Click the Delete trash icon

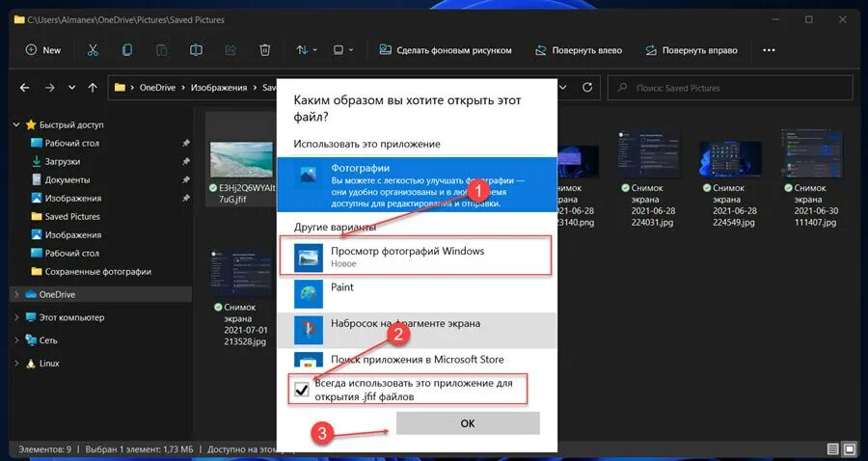pyautogui.click(x=264, y=50)
